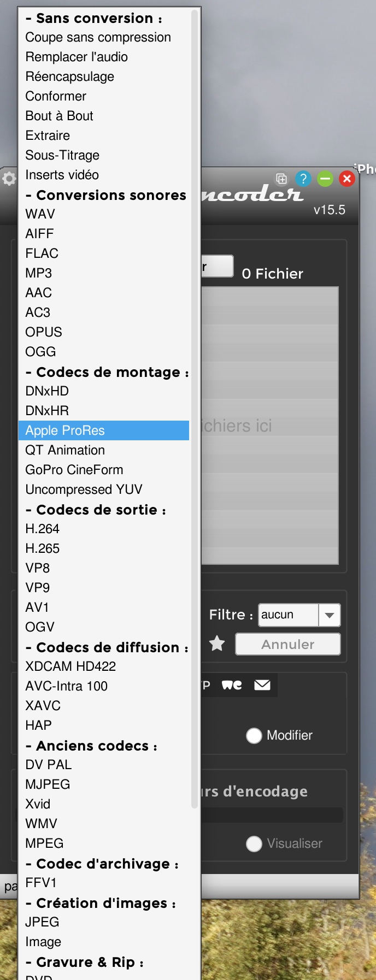Click the new instance window icon
376x980 pixels.
[281, 179]
